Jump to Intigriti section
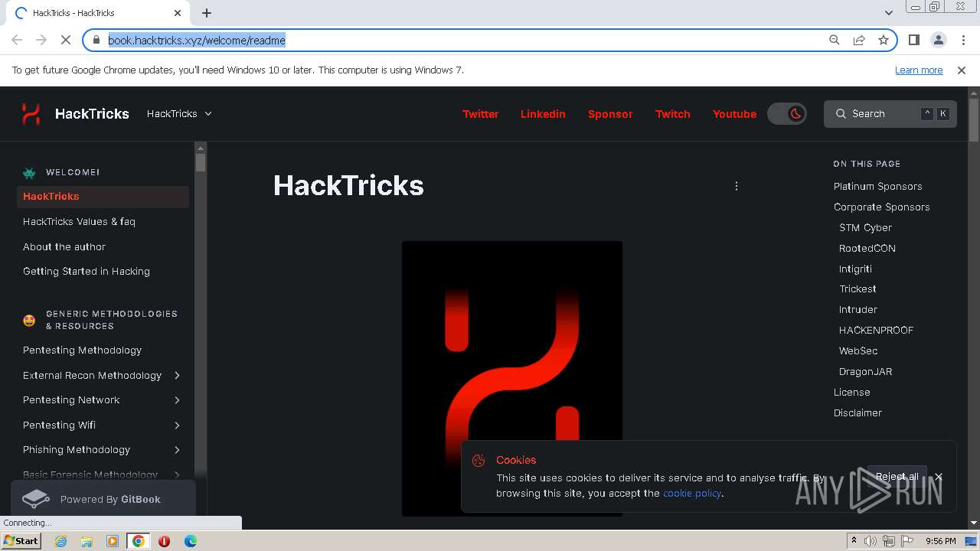The height and width of the screenshot is (551, 980). click(855, 269)
